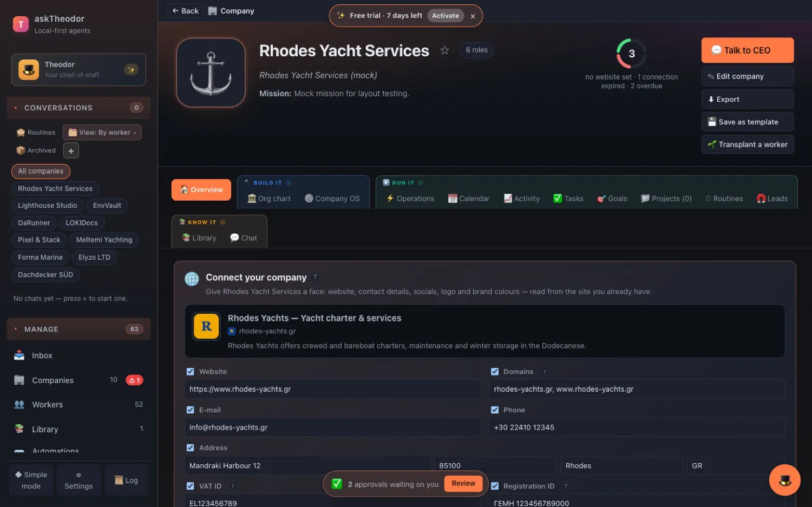
Task: Click Transplant a worker button
Action: (748, 144)
